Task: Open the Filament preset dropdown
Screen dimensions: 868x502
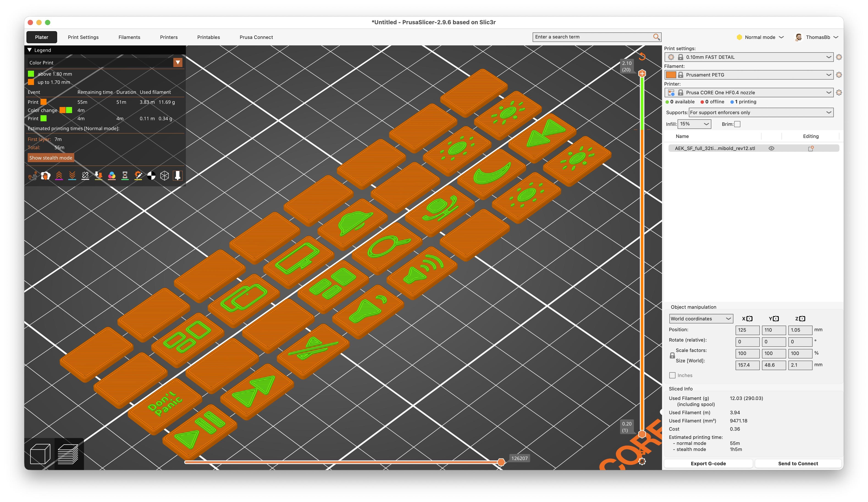Action: (749, 75)
